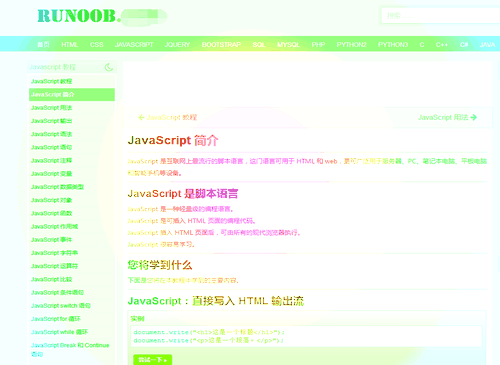The width and height of the screenshot is (500, 365).
Task: Go to previous page JavaScript 教程 link
Action: click(168, 117)
